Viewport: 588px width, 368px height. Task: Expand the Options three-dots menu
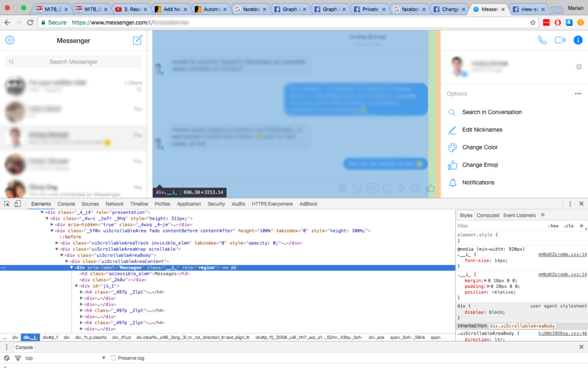578,94
